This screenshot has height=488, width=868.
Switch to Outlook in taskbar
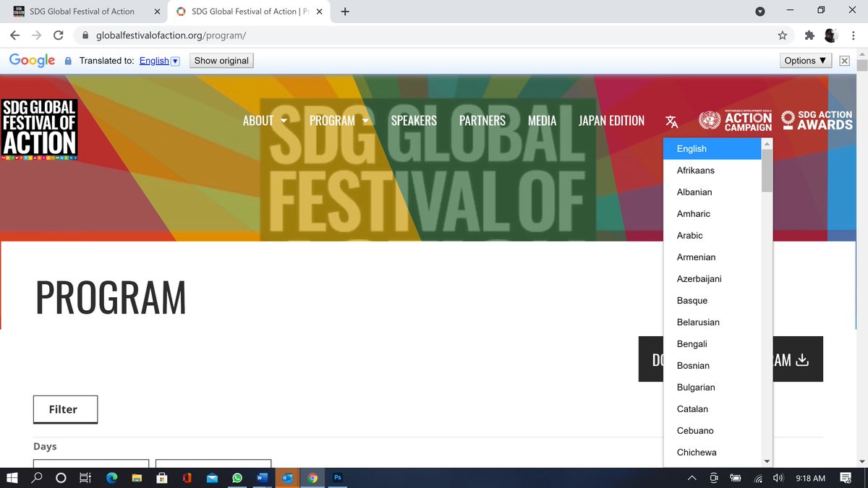pyautogui.click(x=287, y=478)
